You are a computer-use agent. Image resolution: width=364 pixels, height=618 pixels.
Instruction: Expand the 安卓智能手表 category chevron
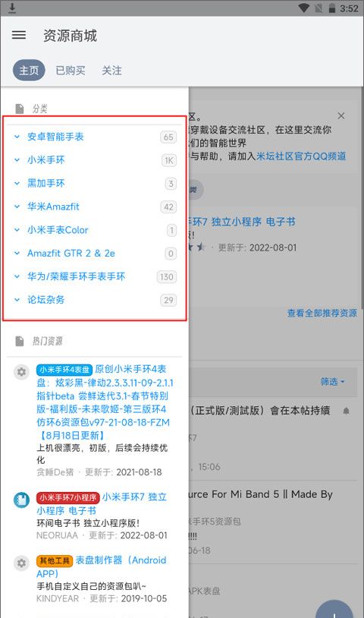coord(17,137)
